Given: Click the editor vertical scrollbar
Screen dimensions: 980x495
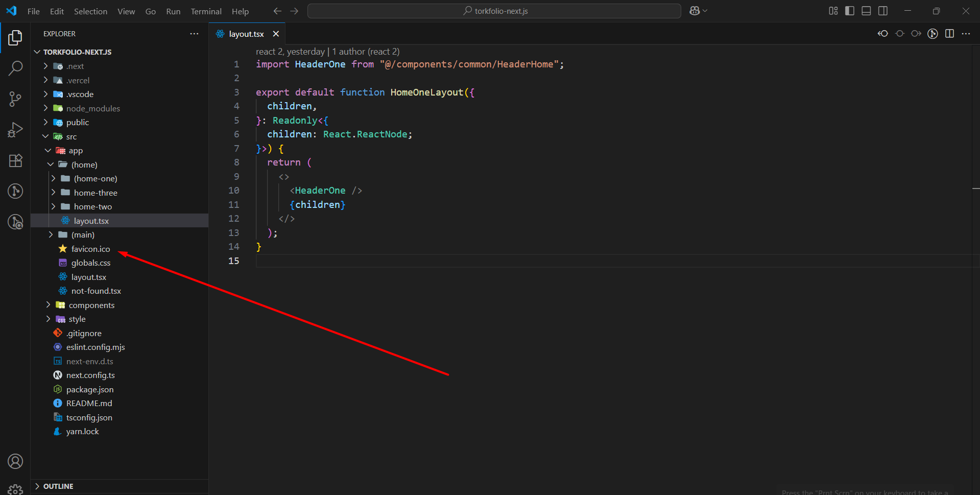Looking at the screenshot, I should click(x=976, y=269).
